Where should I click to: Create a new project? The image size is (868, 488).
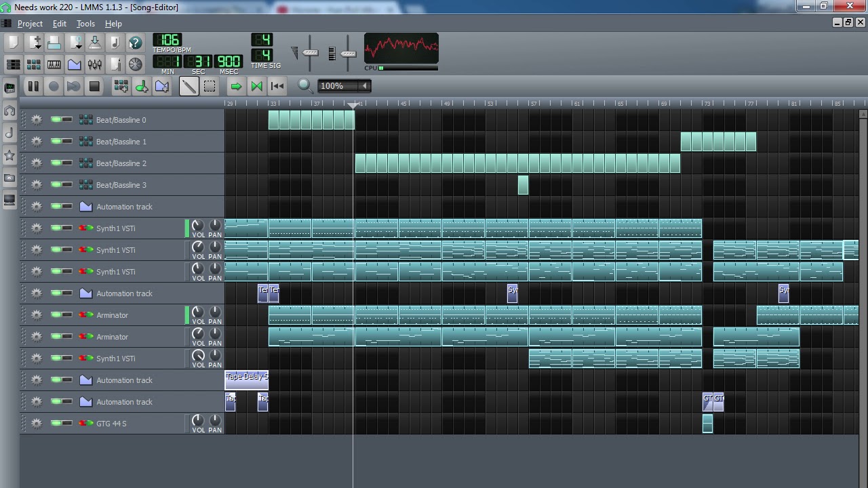(13, 43)
